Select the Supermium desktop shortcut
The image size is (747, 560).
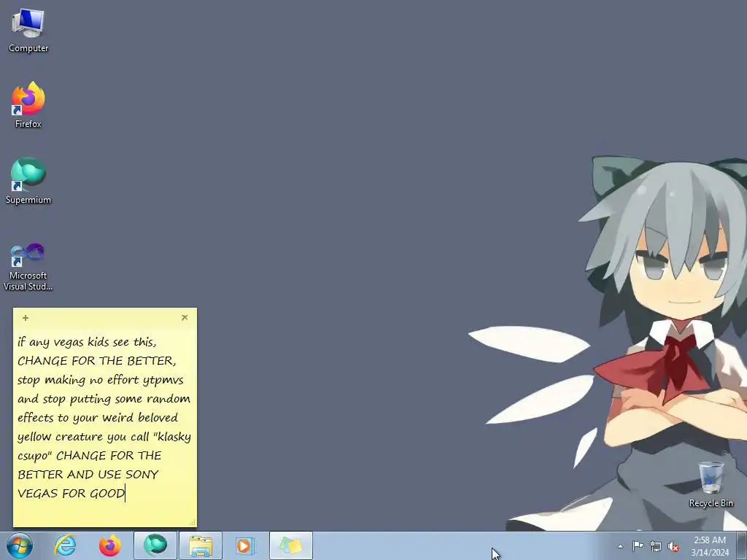click(28, 181)
